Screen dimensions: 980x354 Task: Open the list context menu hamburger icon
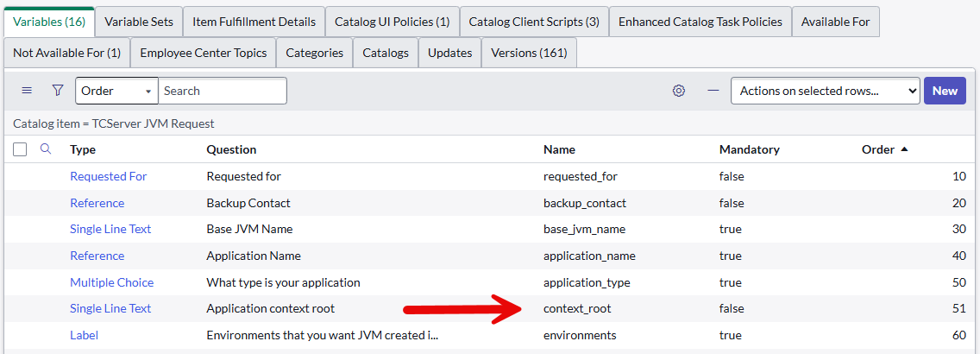(x=27, y=91)
